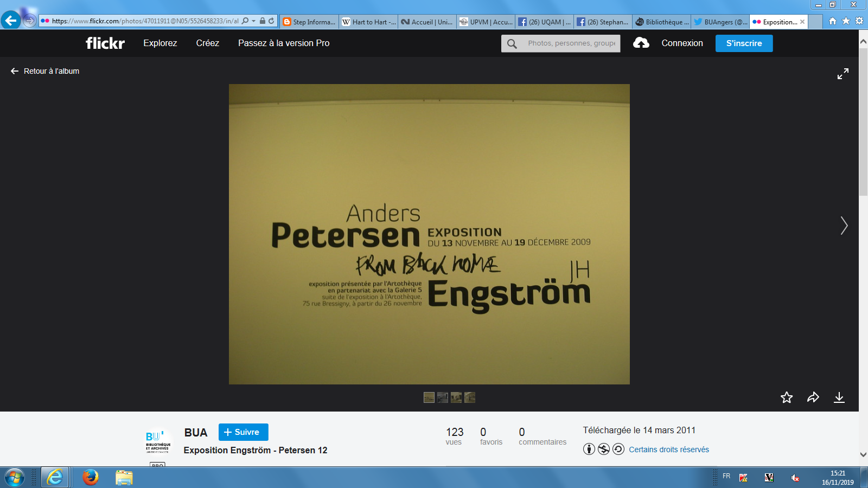Click Creative Commons non-commercial icon

click(604, 449)
